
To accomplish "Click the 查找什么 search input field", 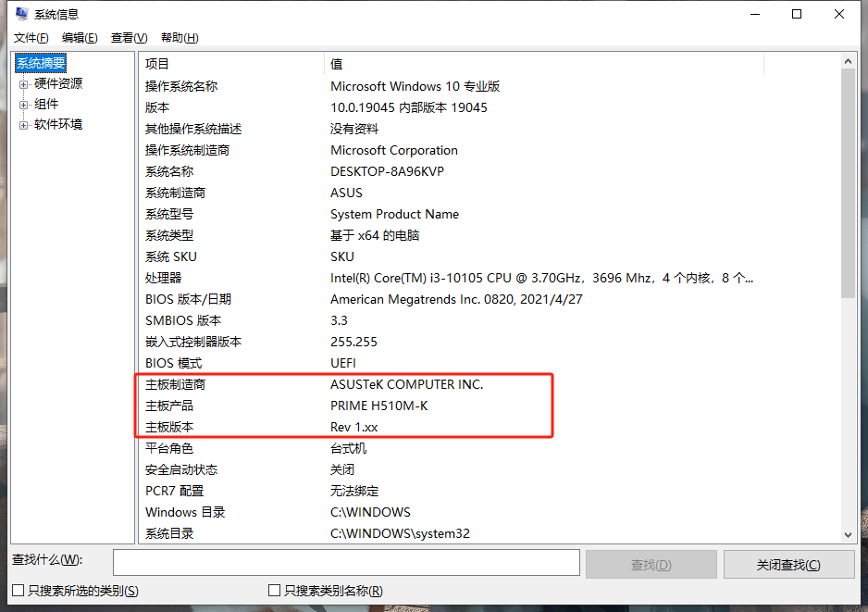I will coord(346,563).
